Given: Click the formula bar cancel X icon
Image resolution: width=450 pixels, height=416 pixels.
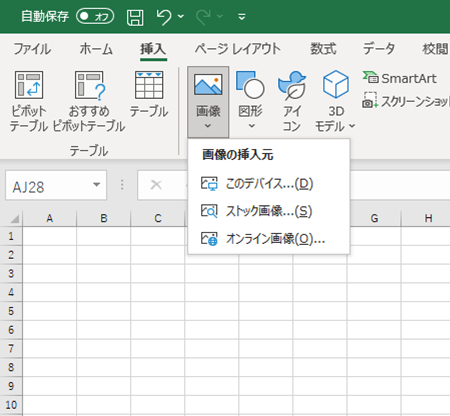Looking at the screenshot, I should point(156,184).
